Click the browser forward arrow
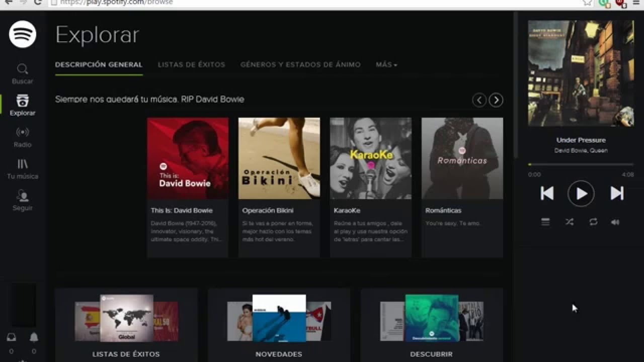 pos(23,3)
